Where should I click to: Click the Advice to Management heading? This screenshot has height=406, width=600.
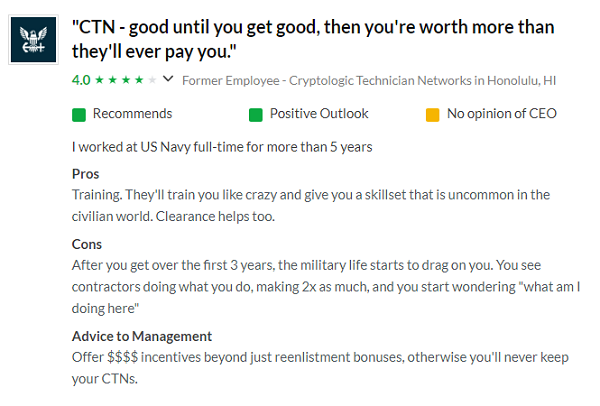click(x=142, y=336)
